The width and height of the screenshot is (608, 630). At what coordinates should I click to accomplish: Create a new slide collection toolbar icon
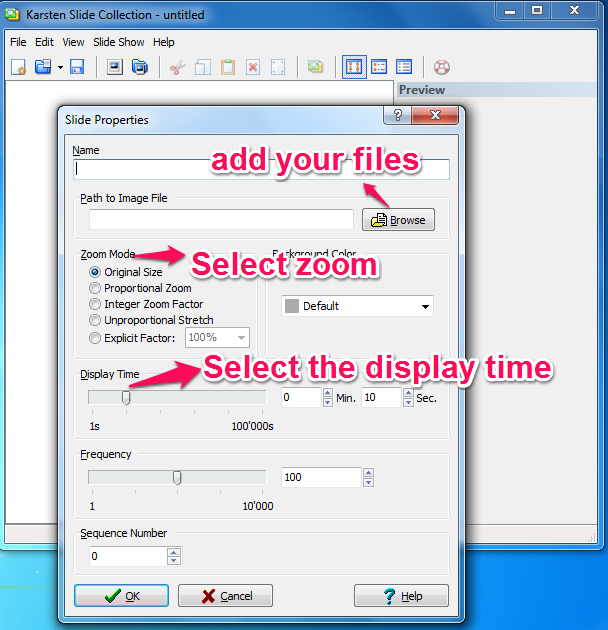click(x=18, y=67)
